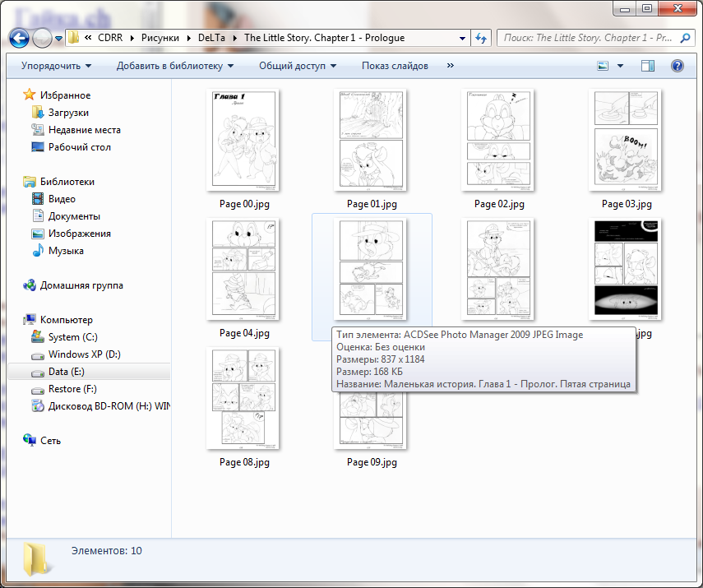The height and width of the screenshot is (588, 703).
Task: Open the Добавить в библиотеку menu
Action: click(x=175, y=66)
